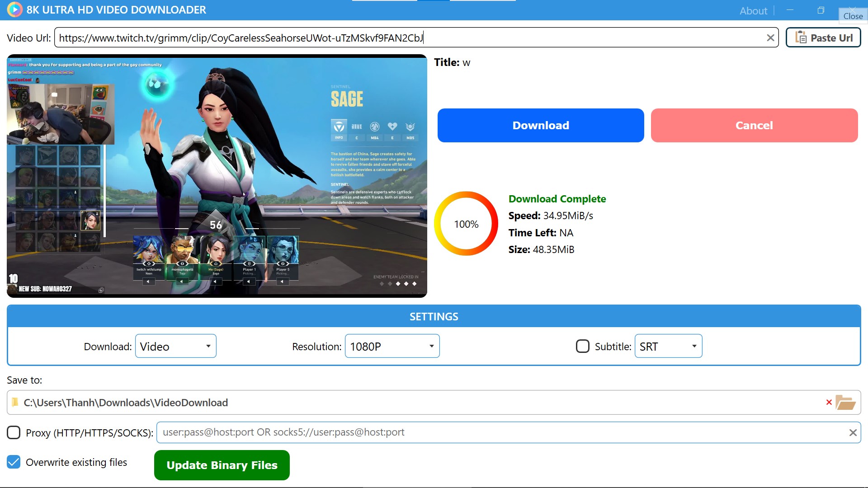Click the app logo icon in title bar
Screen dimensions: 868x488
click(14, 9)
